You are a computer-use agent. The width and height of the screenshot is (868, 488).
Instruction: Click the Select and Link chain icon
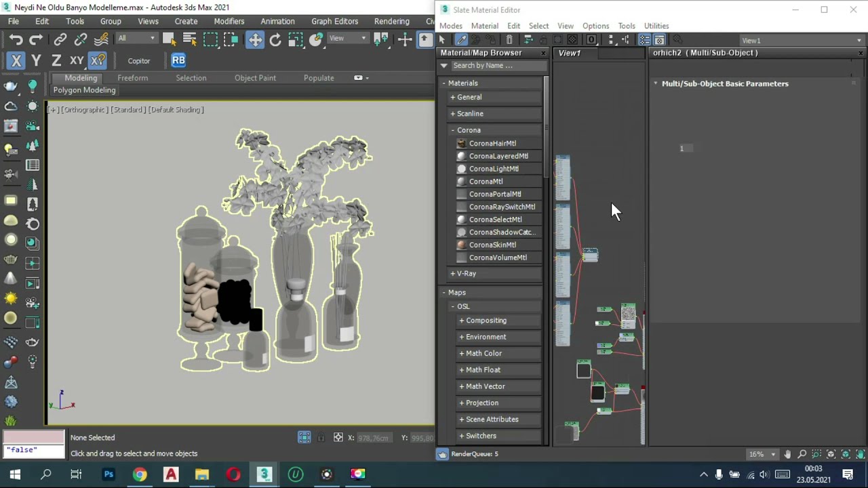tap(60, 40)
